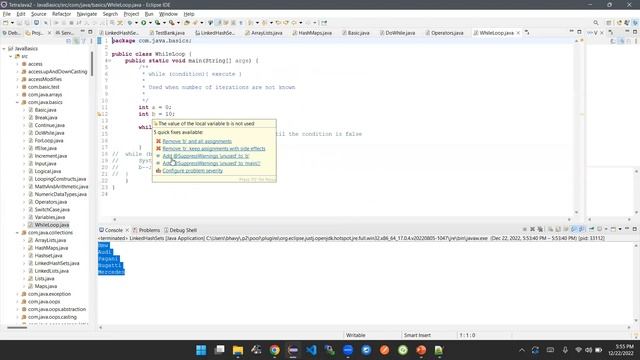Image resolution: width=640 pixels, height=360 pixels.
Task: Open Google Chrome from taskbar
Action: tap(275, 350)
